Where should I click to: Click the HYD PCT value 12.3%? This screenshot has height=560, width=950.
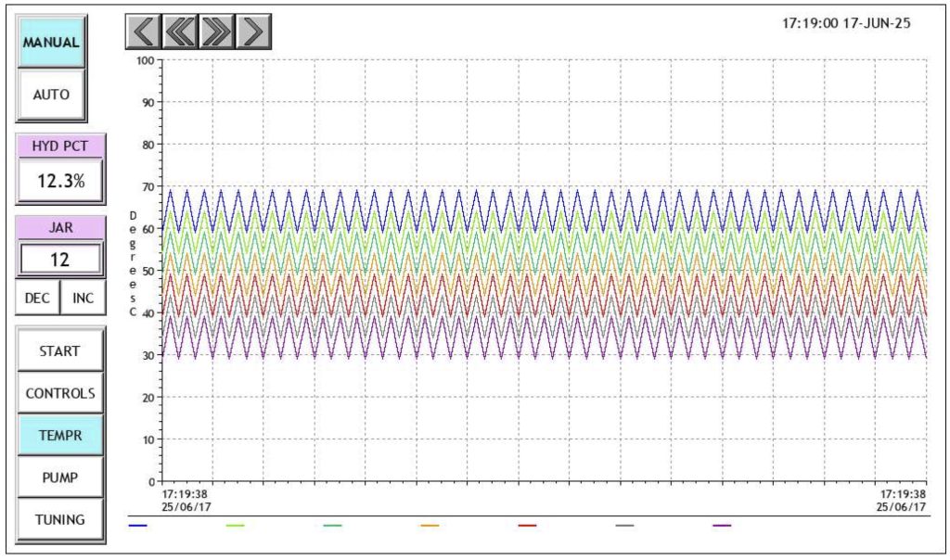click(x=60, y=181)
